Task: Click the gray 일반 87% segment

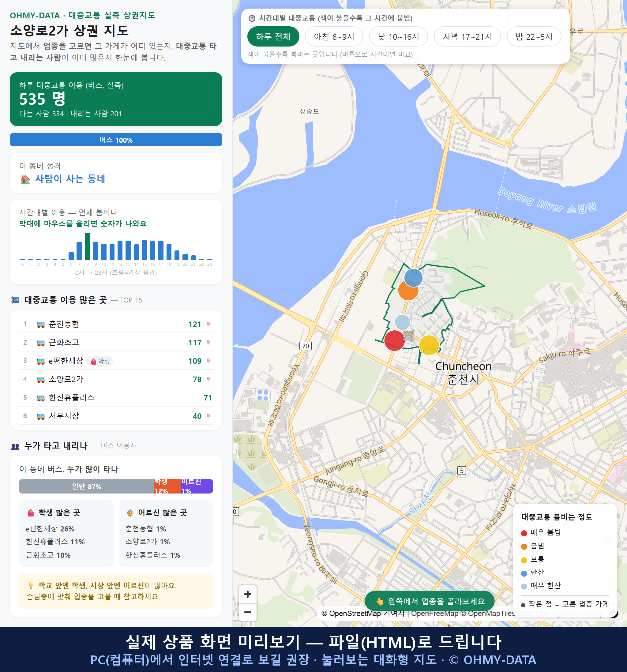Action: [x=87, y=486]
